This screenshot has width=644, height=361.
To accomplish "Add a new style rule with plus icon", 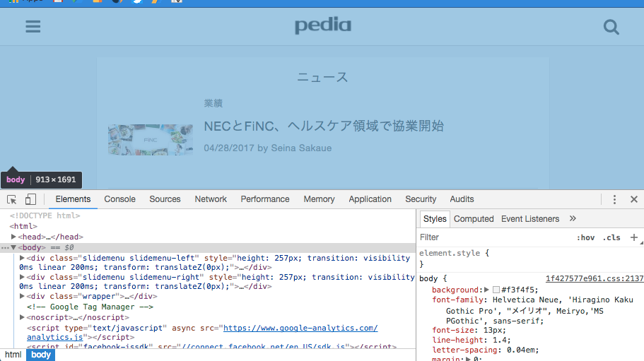I will 633,237.
